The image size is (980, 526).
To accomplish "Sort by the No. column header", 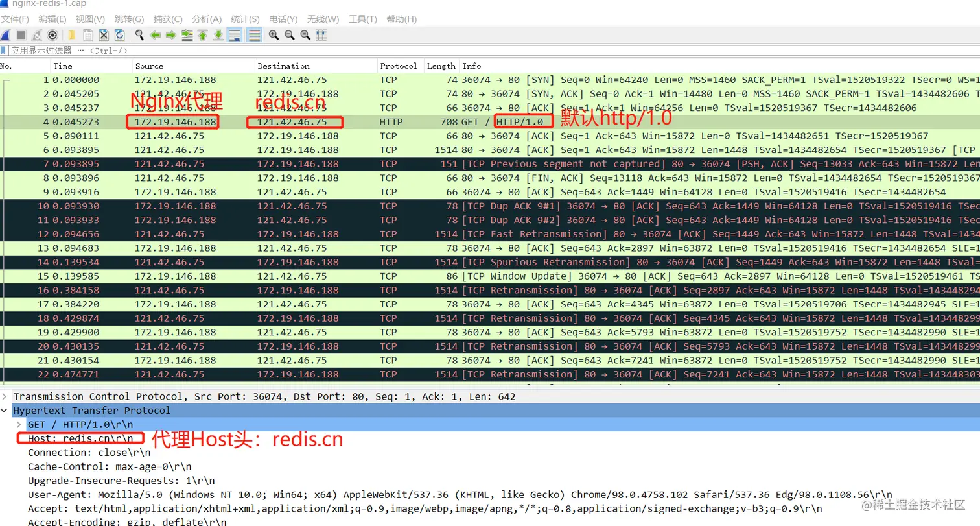I will 25,66.
